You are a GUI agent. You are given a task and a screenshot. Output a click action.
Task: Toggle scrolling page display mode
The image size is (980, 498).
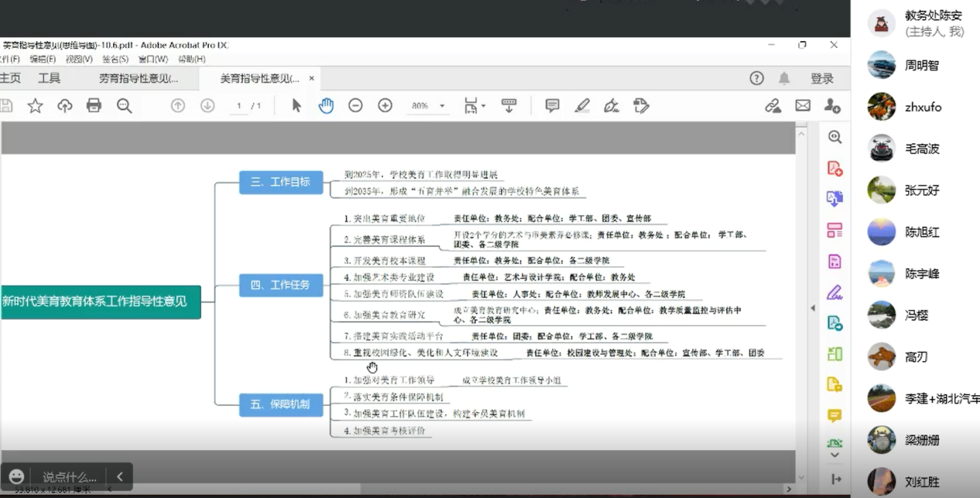(x=509, y=106)
